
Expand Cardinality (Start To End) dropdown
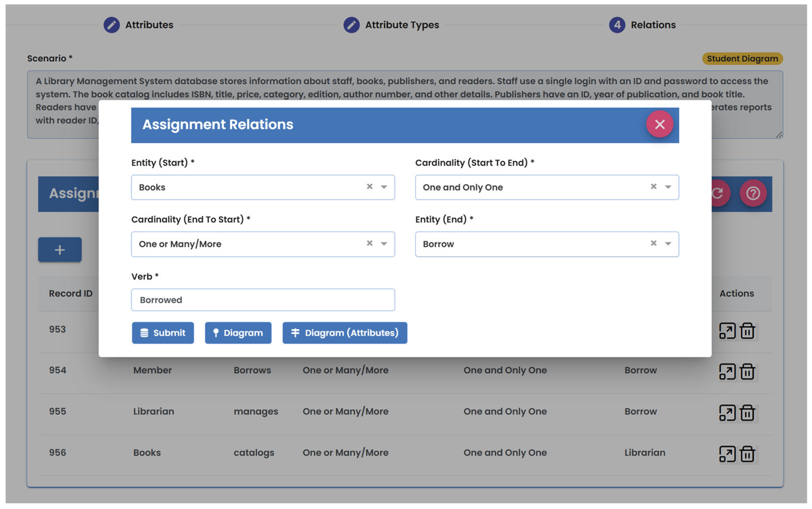point(667,187)
